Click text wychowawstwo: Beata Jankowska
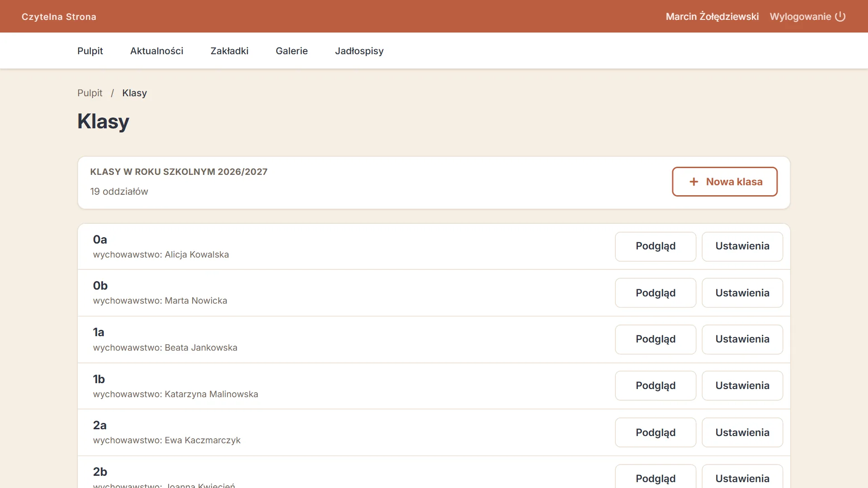This screenshot has height=488, width=868. click(165, 348)
